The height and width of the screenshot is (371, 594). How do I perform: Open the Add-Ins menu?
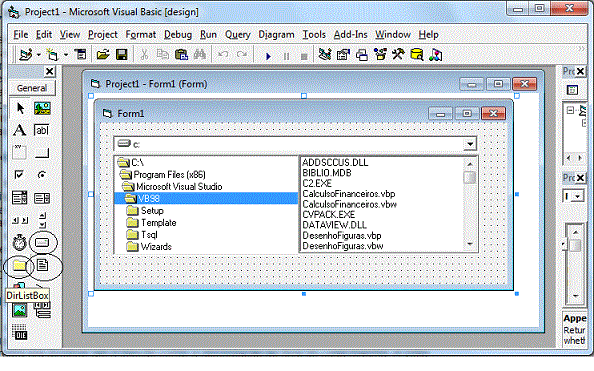[350, 34]
